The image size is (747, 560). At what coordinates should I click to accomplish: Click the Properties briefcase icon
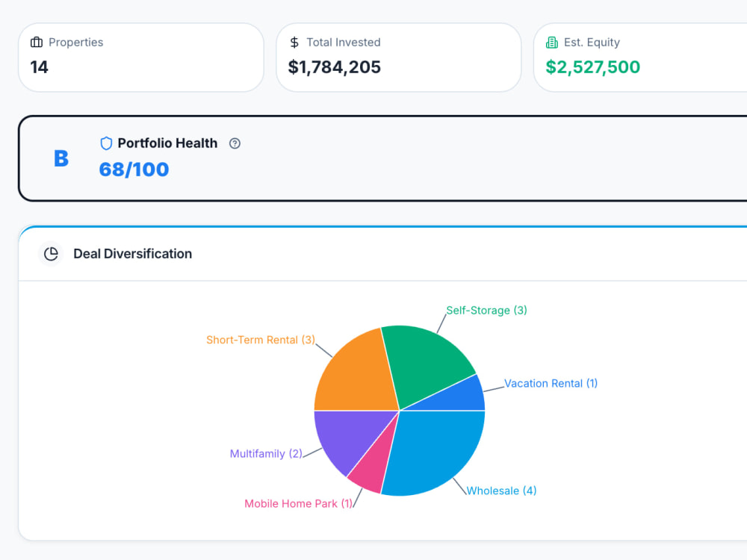click(x=37, y=43)
